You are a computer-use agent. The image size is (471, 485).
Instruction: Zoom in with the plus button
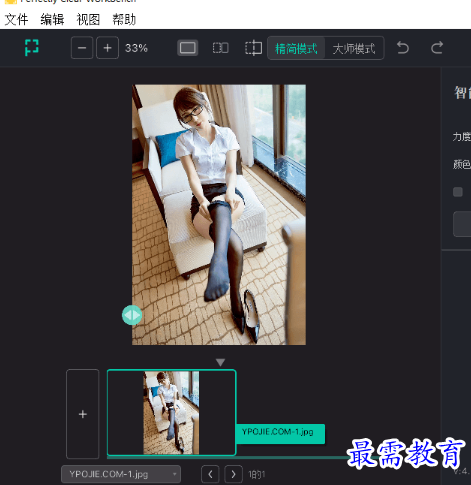[x=107, y=48]
